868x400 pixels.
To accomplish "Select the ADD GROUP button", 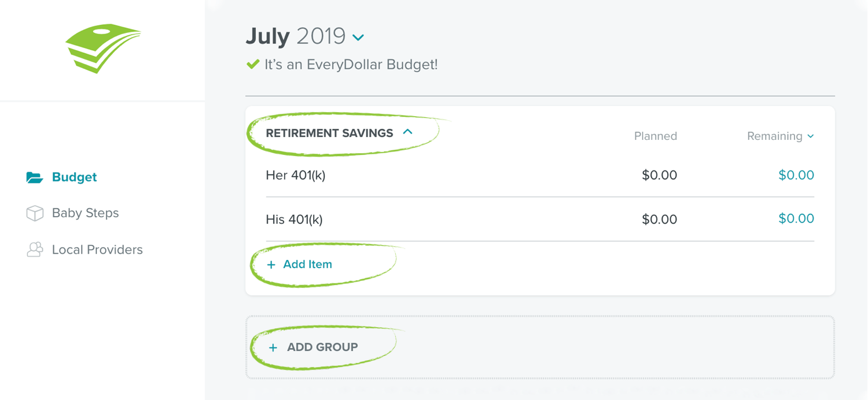I will pyautogui.click(x=313, y=347).
